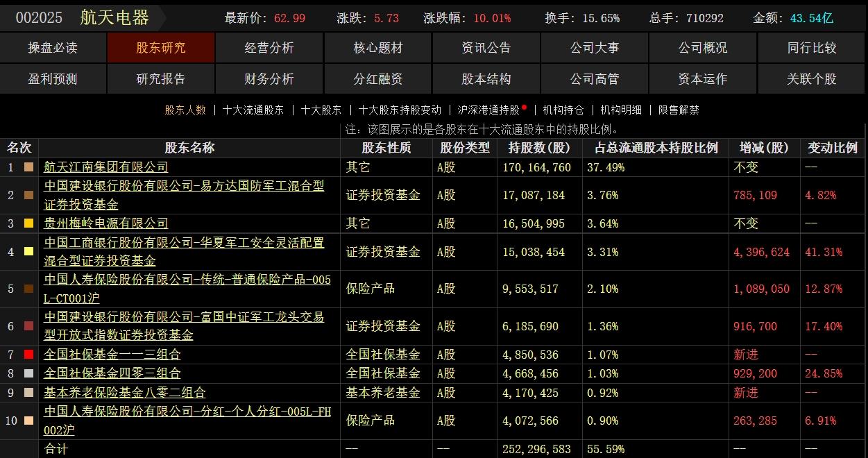
Task: Open 富国中证军工龙头 fund shareholder link
Action: (184, 326)
